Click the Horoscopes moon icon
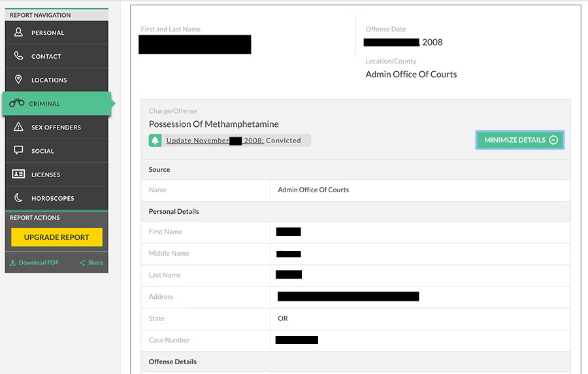The image size is (588, 374). point(18,197)
